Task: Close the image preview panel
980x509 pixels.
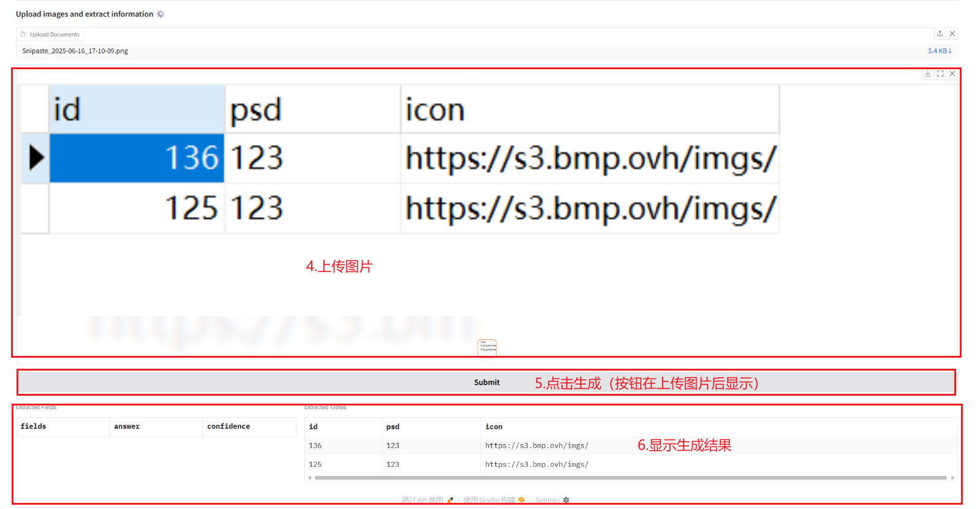Action: [x=952, y=74]
